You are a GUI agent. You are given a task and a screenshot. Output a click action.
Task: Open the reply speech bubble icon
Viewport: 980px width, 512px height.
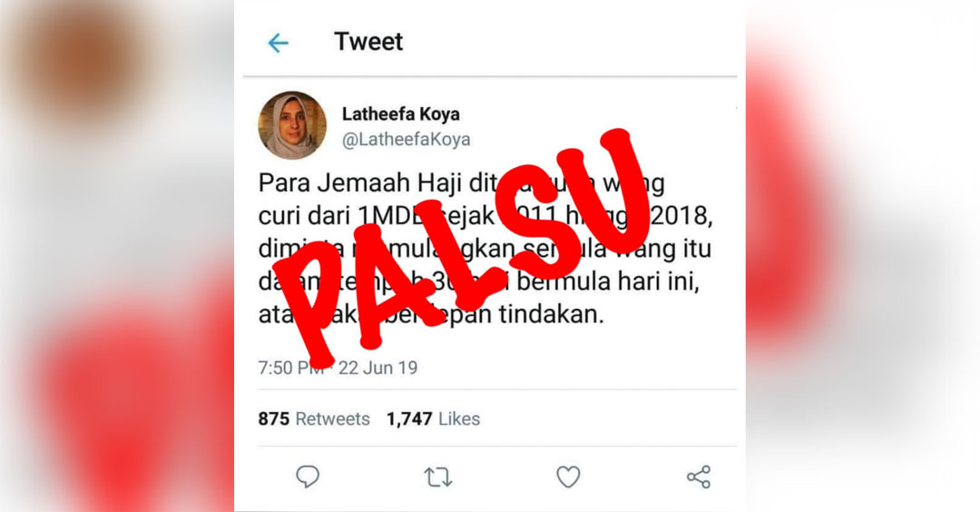click(308, 477)
